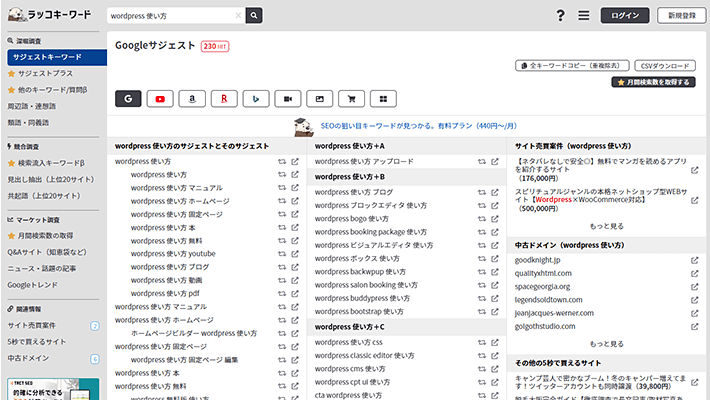Select the Bing suggest source icon
Viewport: 710px width, 400px height.
pos(256,99)
